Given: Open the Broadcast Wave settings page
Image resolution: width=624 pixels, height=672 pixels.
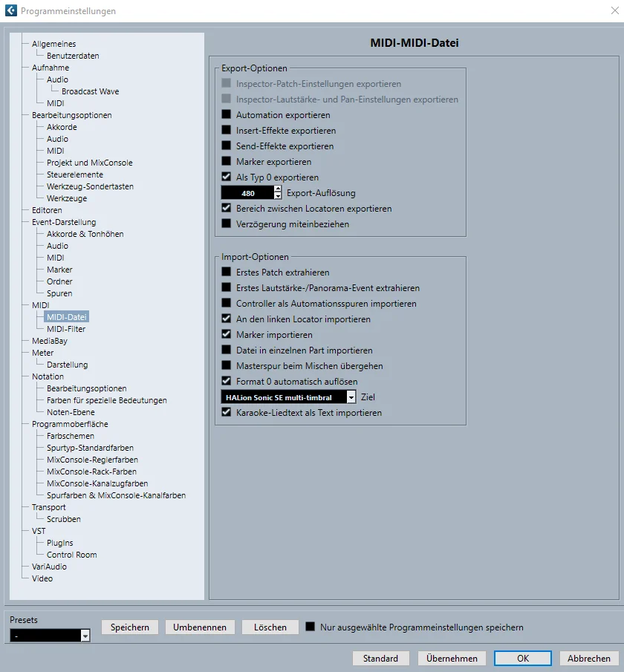Looking at the screenshot, I should pos(90,91).
